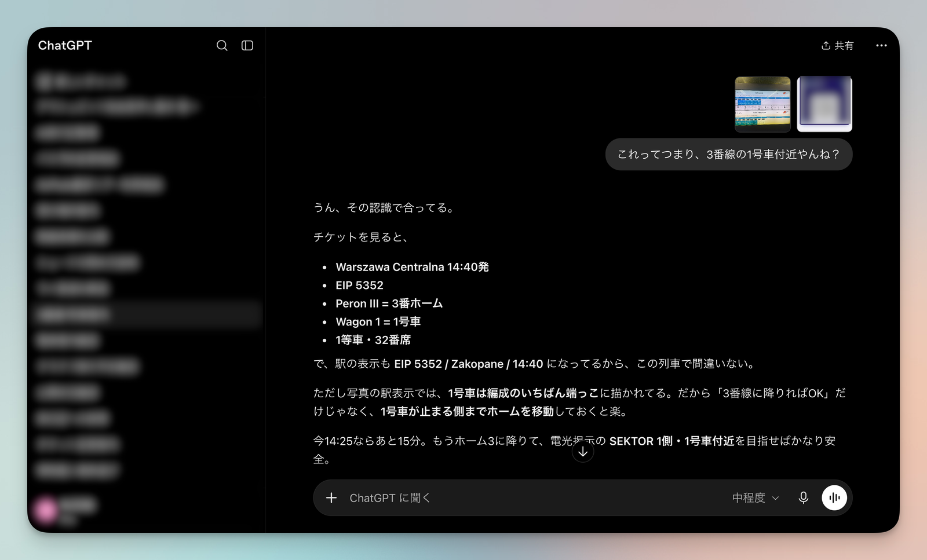The height and width of the screenshot is (560, 927).
Task: Launch voice mode with the waveform button
Action: click(834, 498)
